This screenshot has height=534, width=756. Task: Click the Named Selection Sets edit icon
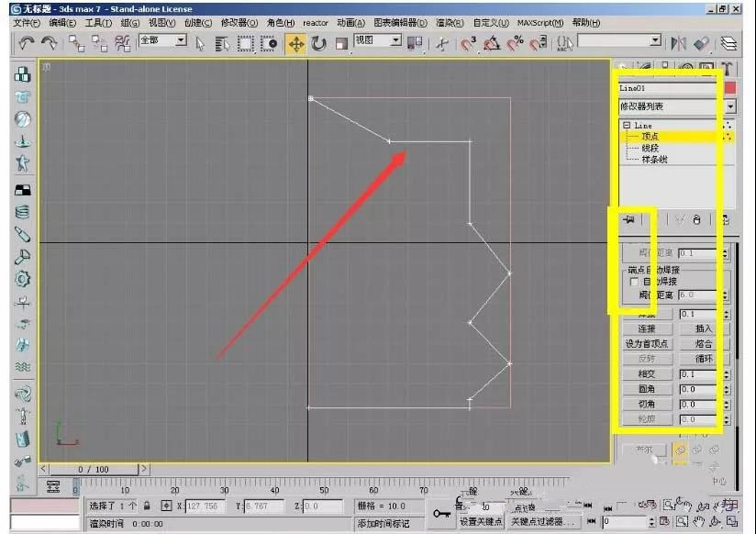click(564, 44)
